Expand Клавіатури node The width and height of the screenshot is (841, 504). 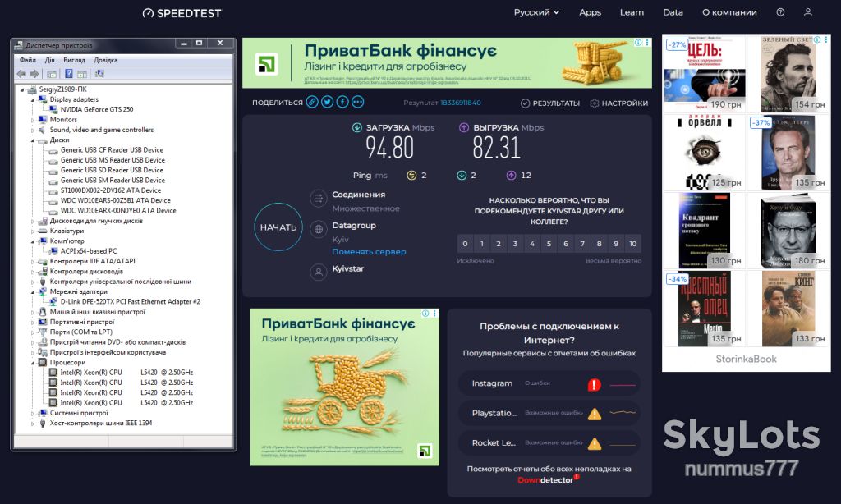tap(33, 231)
